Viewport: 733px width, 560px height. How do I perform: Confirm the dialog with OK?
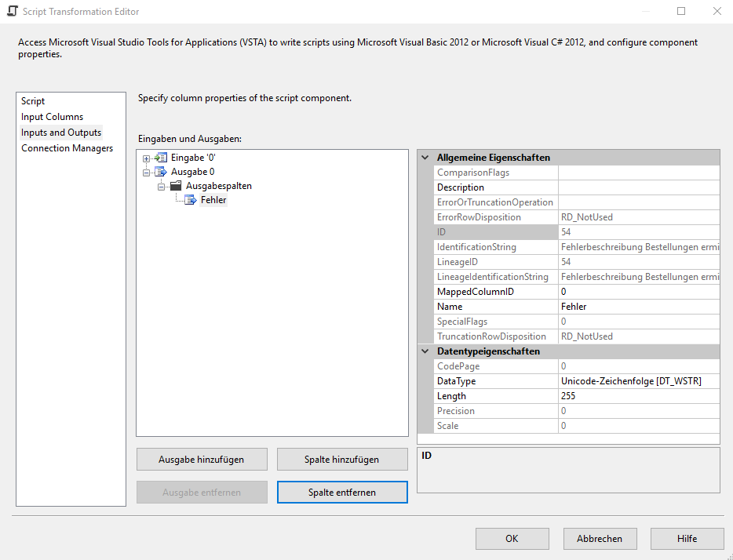[512, 539]
